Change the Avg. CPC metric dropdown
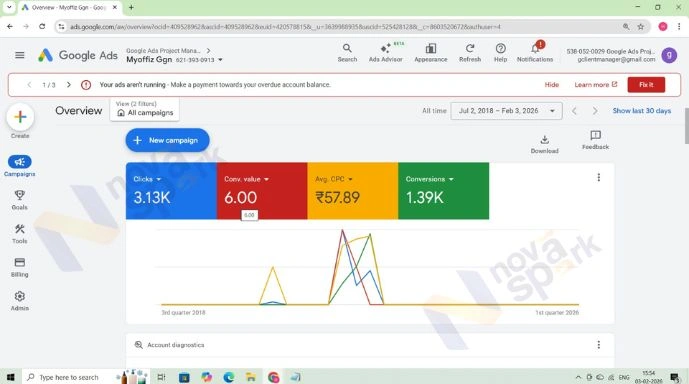 [x=334, y=179]
